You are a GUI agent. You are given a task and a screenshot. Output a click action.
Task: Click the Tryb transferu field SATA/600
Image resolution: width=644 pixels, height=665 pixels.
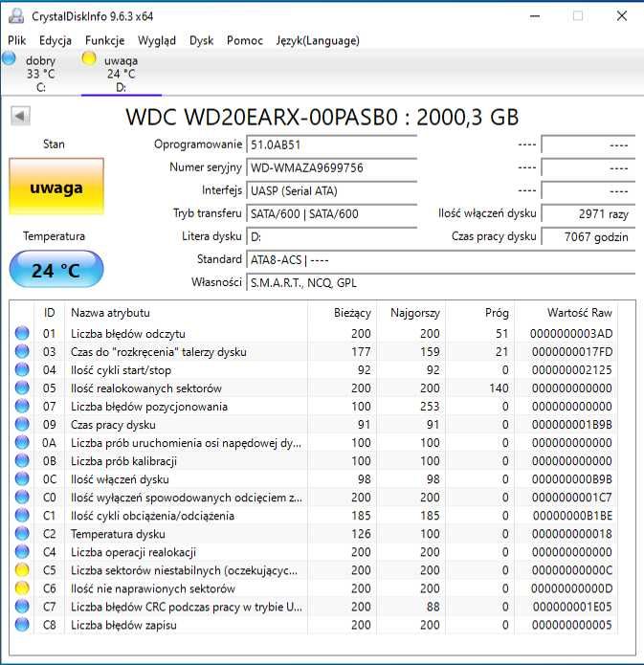tap(332, 213)
